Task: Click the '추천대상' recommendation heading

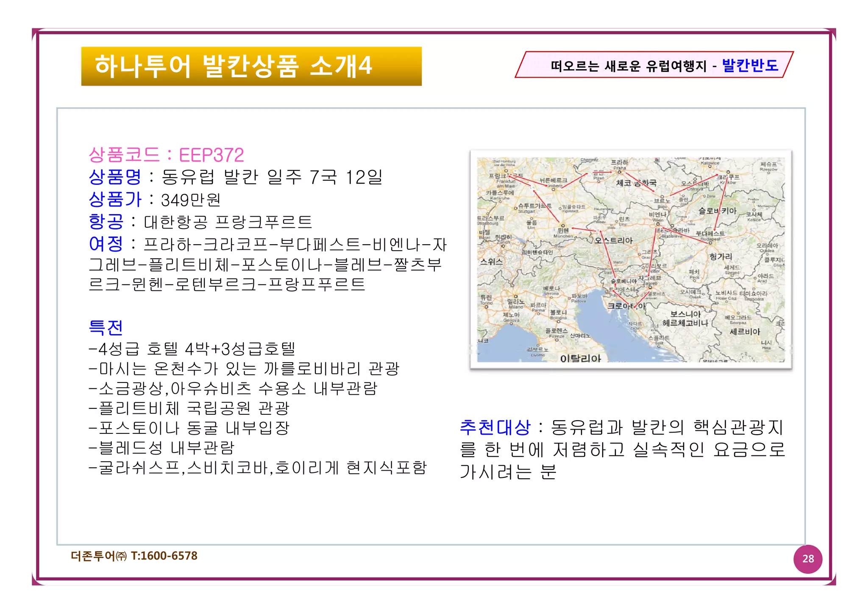Action: tap(495, 427)
